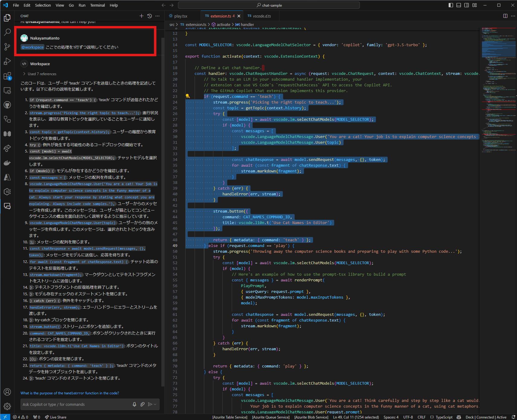The width and height of the screenshot is (517, 420).
Task: Show chat history
Action: (x=150, y=16)
